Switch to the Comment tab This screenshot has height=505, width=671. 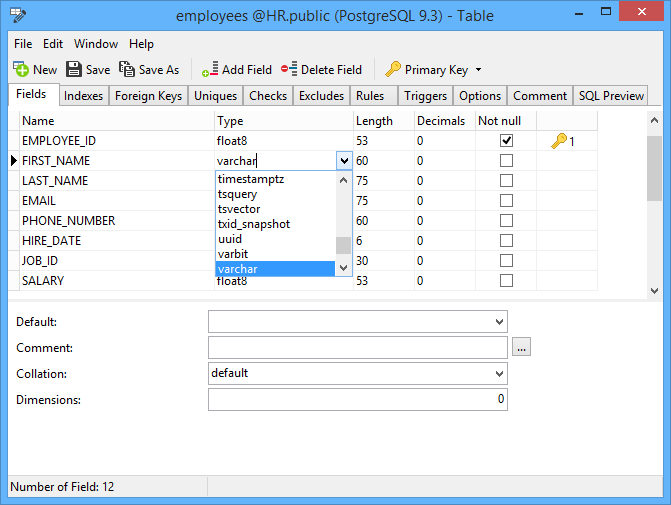pyautogui.click(x=540, y=96)
